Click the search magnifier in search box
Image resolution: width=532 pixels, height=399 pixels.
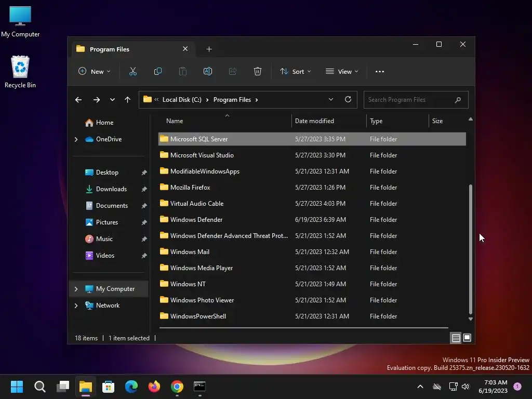[x=458, y=100]
